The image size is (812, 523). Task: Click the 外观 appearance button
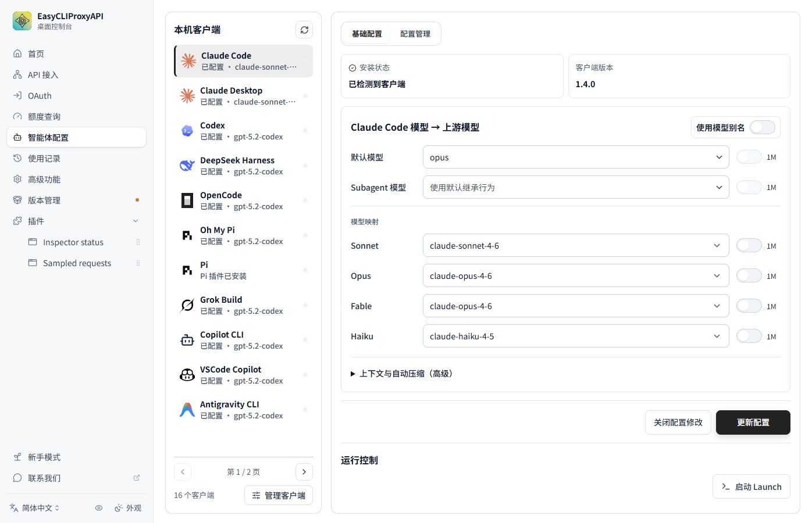(x=128, y=508)
